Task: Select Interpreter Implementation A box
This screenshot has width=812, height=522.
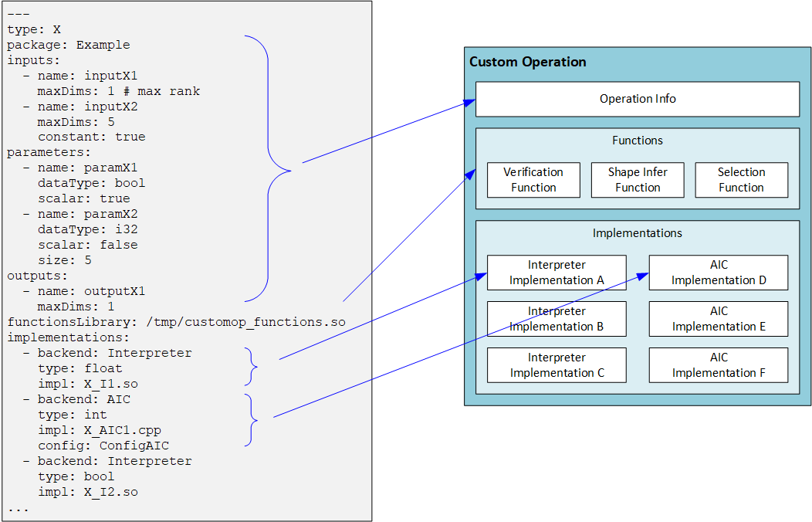Action: click(x=556, y=273)
